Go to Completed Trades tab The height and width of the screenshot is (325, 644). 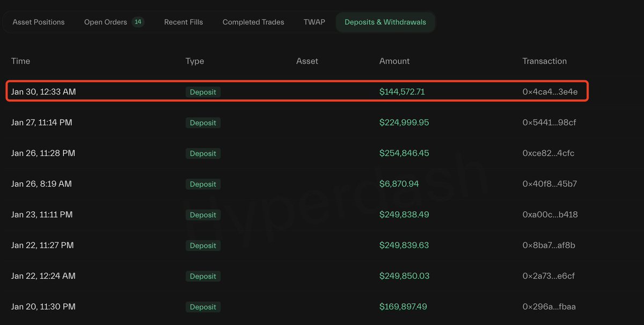(253, 22)
